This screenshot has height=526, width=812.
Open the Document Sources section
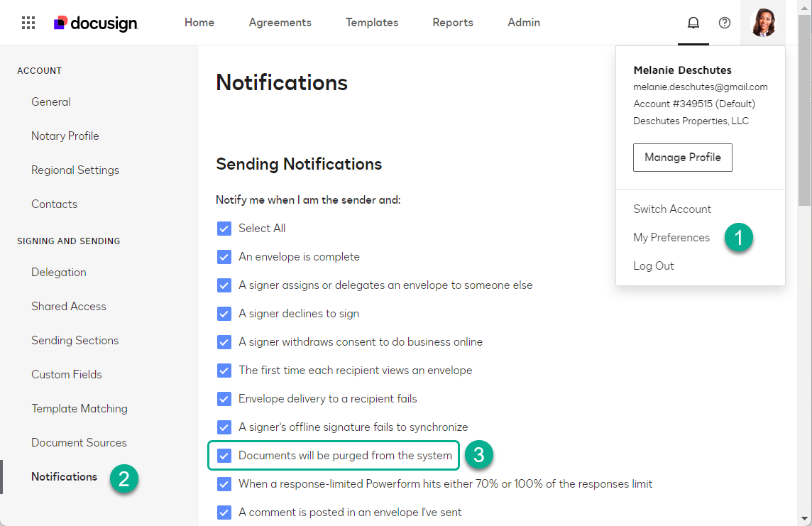click(x=78, y=442)
